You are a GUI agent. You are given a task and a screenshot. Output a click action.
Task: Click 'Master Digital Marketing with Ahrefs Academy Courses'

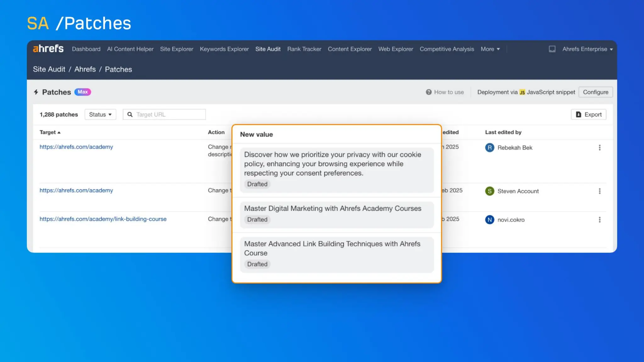coord(333,208)
